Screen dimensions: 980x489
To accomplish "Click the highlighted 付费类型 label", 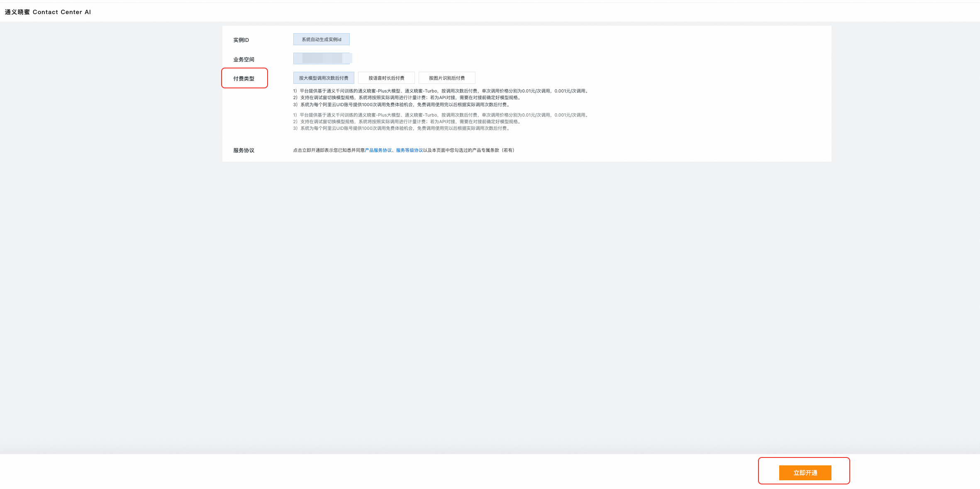I will click(x=244, y=79).
